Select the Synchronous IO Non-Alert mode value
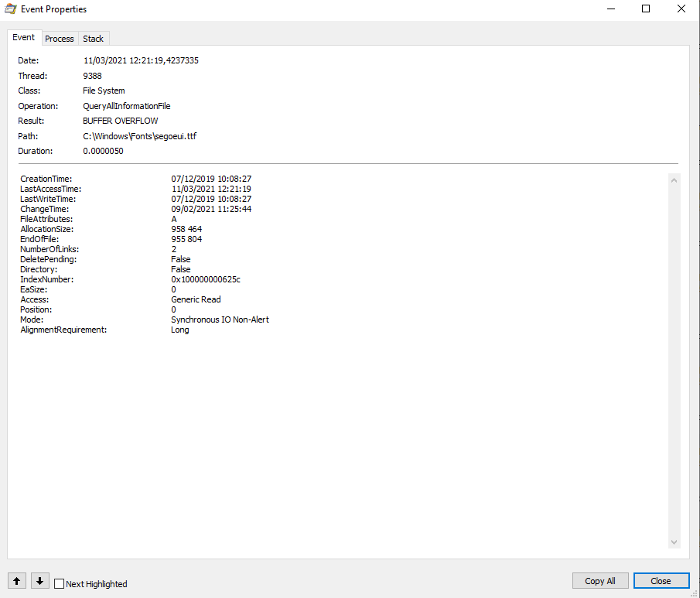The width and height of the screenshot is (700, 598). [x=220, y=320]
